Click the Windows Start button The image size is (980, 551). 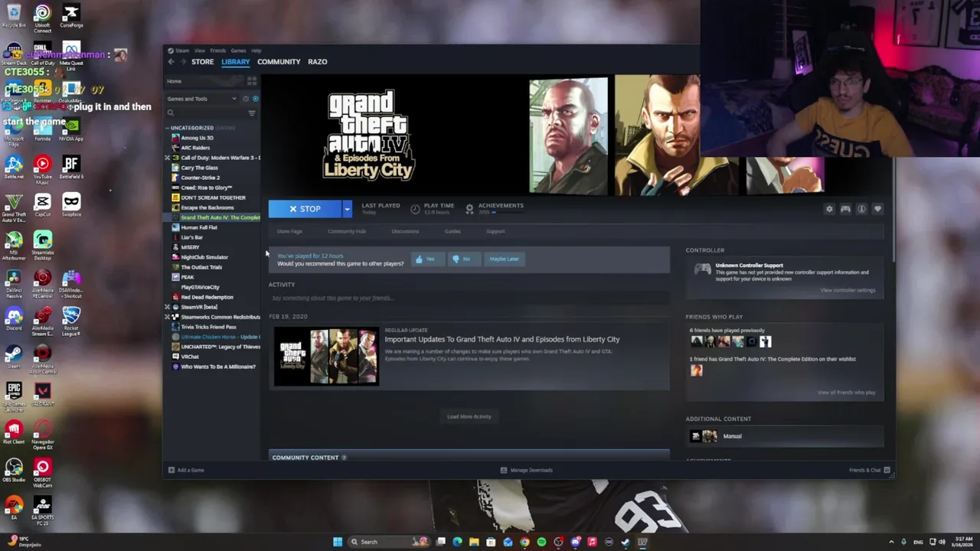[338, 542]
